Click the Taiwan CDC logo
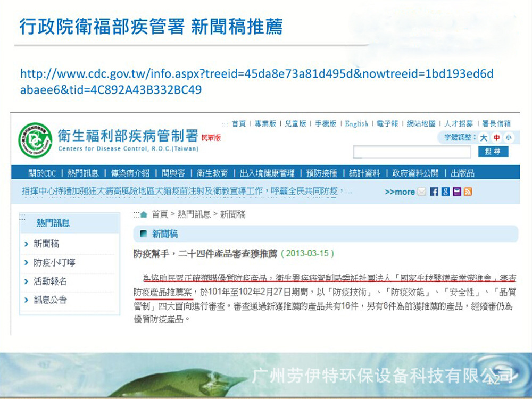Screen dimensions: 532x399 pos(35,140)
